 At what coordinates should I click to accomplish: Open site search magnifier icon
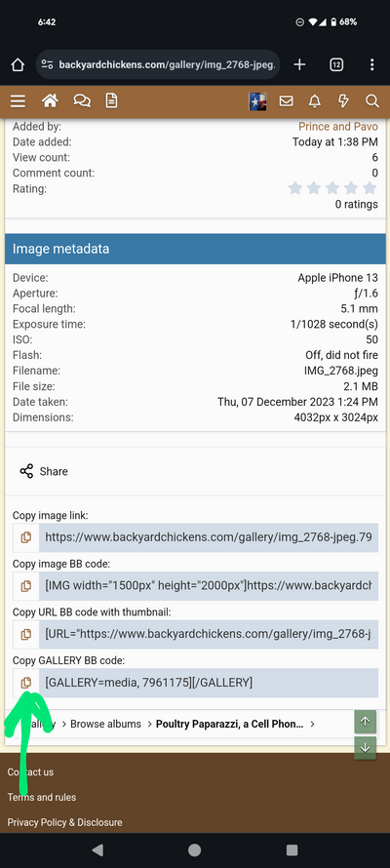coord(372,101)
